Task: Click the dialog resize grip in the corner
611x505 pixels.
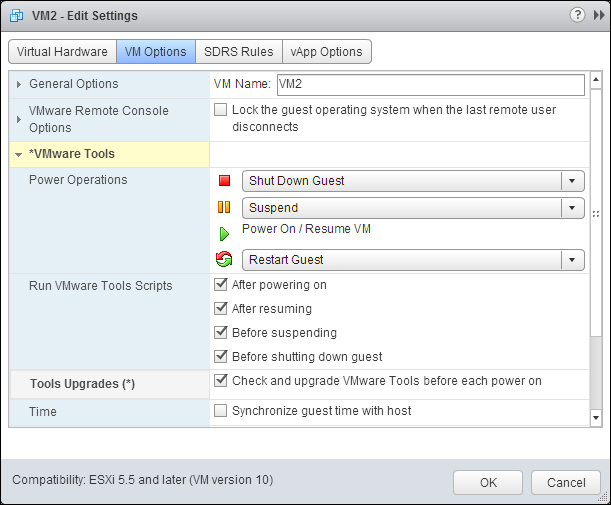Action: 604,498
